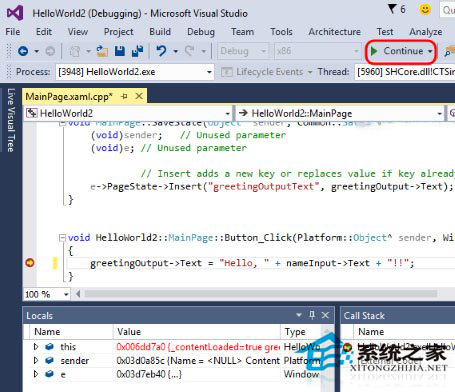
Task: Collapse the Button_Click function outline
Action: 62,238
